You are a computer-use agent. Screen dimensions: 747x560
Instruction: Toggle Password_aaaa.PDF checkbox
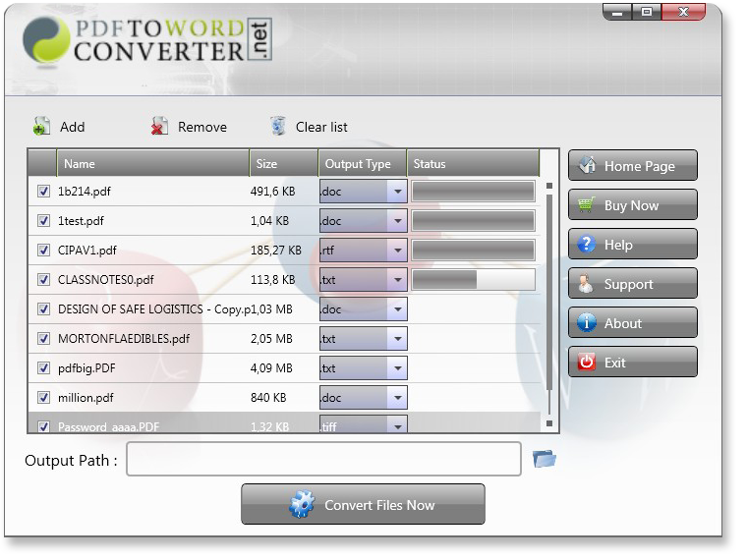(x=44, y=427)
